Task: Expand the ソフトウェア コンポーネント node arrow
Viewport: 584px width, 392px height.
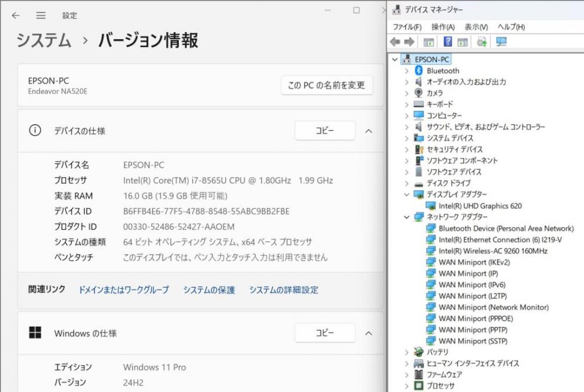Action: 406,160
